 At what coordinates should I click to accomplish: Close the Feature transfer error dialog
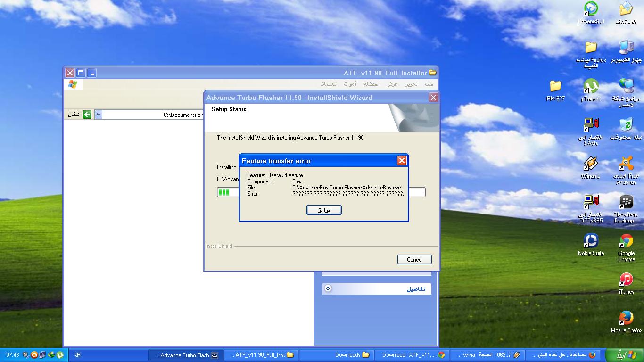tap(402, 161)
